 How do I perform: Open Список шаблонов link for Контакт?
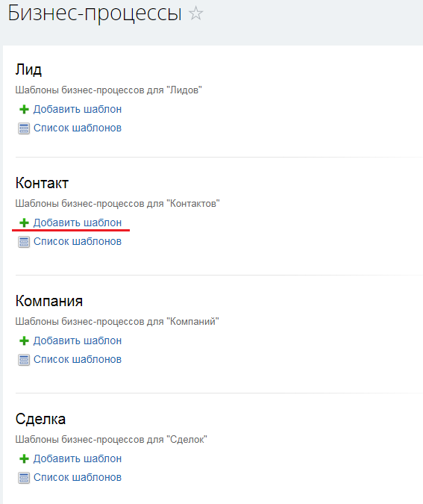(78, 241)
